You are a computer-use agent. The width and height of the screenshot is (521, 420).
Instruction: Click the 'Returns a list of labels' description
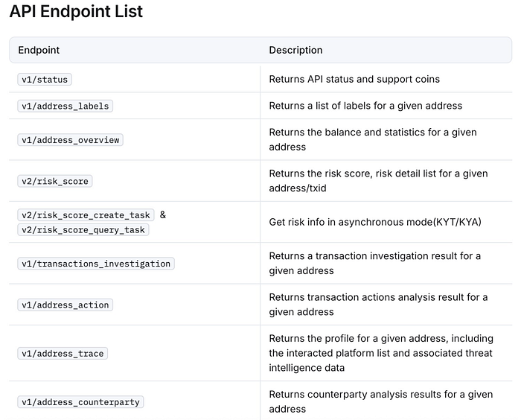coord(365,106)
